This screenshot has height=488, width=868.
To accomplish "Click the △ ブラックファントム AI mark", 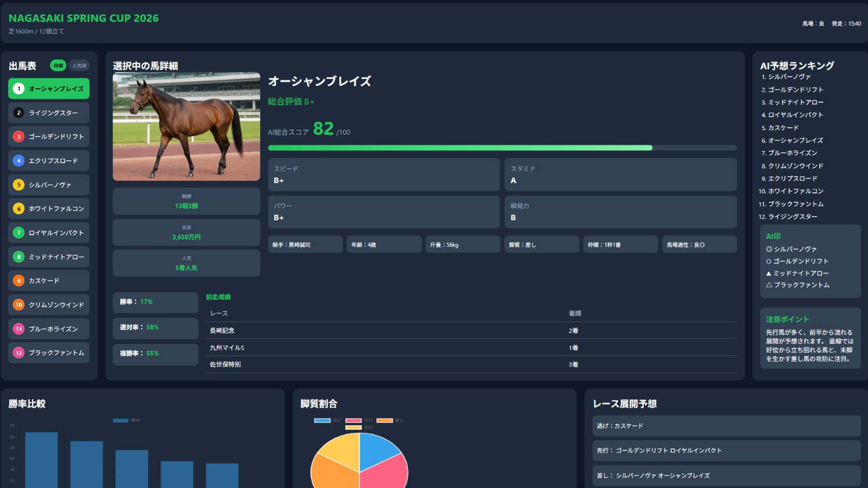I will tap(798, 285).
